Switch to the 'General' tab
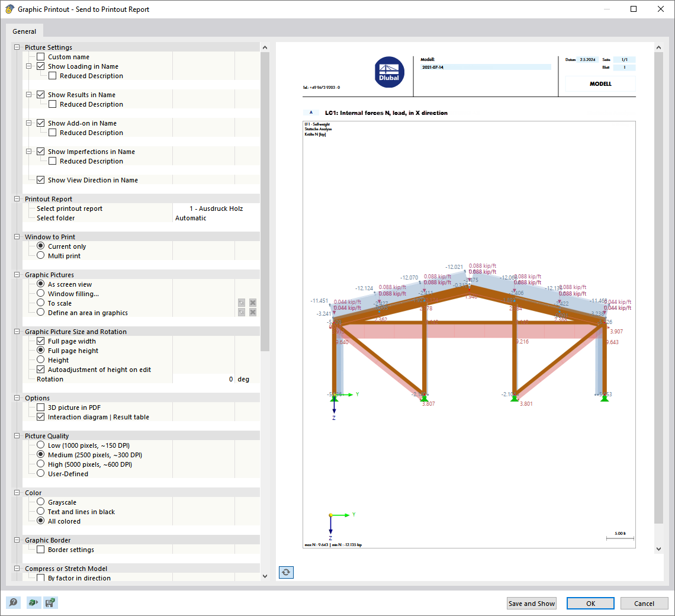Image resolution: width=675 pixels, height=616 pixels. pos(24,31)
